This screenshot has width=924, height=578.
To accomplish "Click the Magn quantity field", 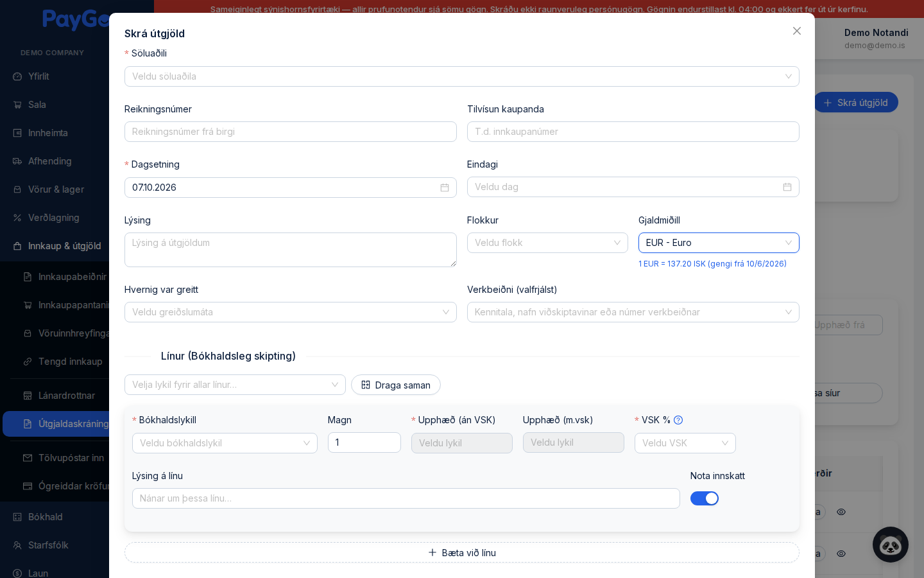I will tap(364, 442).
